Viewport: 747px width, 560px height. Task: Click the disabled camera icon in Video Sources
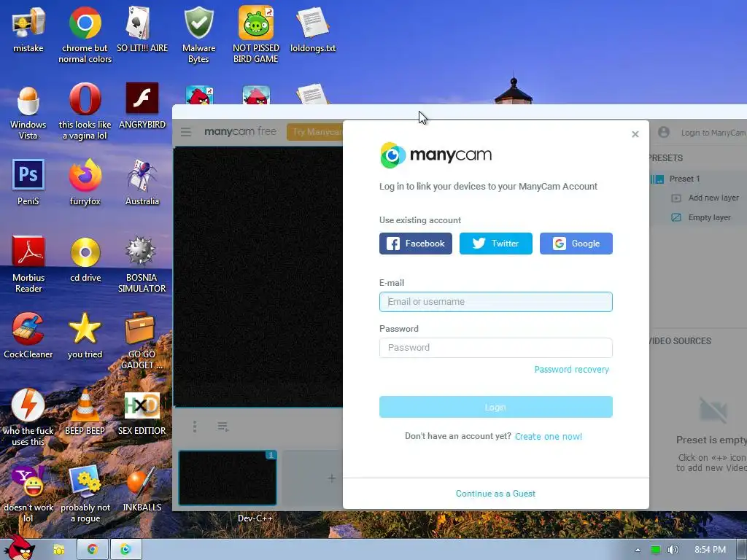pos(713,410)
